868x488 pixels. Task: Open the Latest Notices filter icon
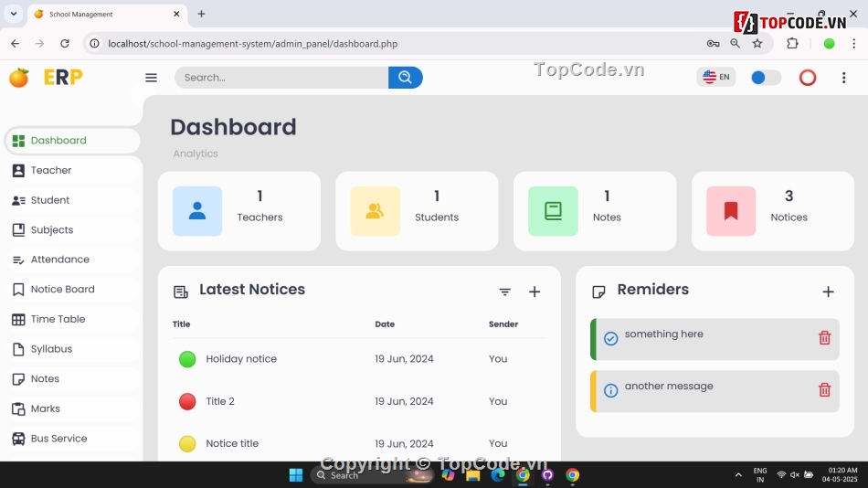tap(504, 292)
